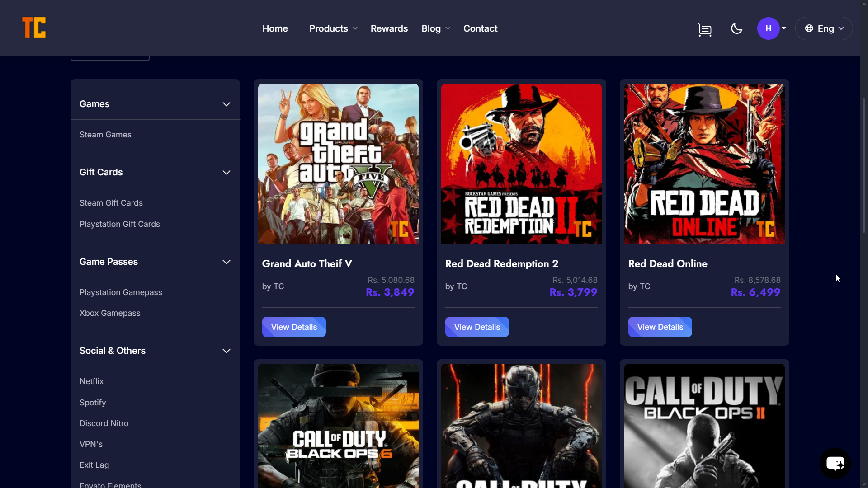
Task: Collapse the Game Passes section chevron
Action: coord(226,262)
